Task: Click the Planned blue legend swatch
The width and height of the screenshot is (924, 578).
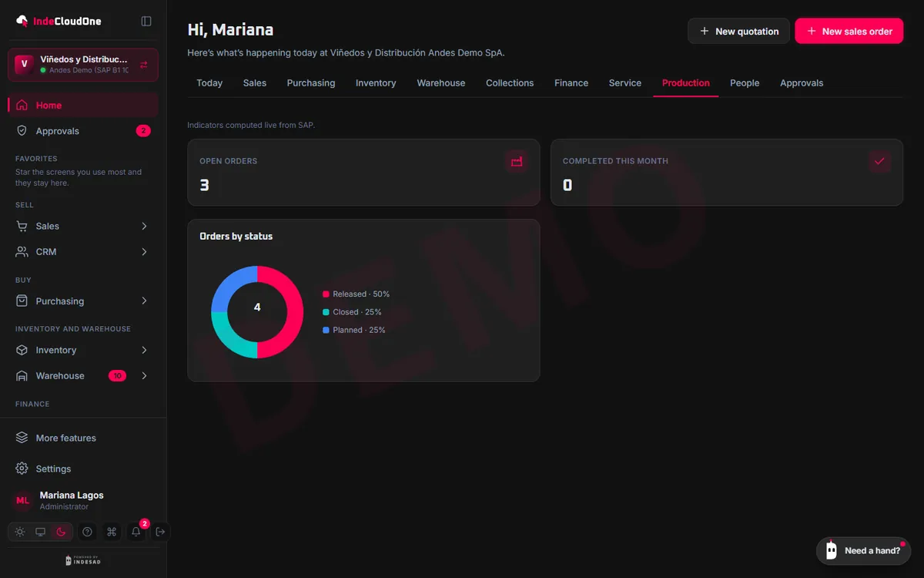Action: point(326,330)
